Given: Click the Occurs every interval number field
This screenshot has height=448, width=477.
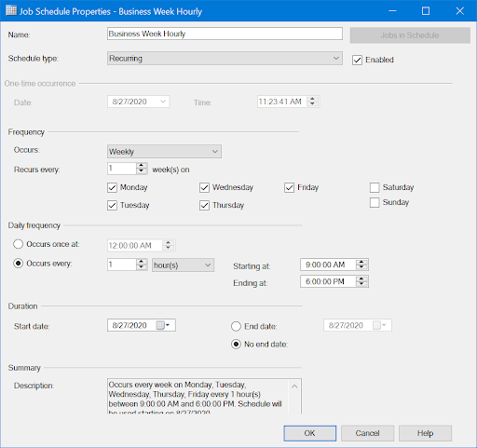Looking at the screenshot, I should pos(122,265).
